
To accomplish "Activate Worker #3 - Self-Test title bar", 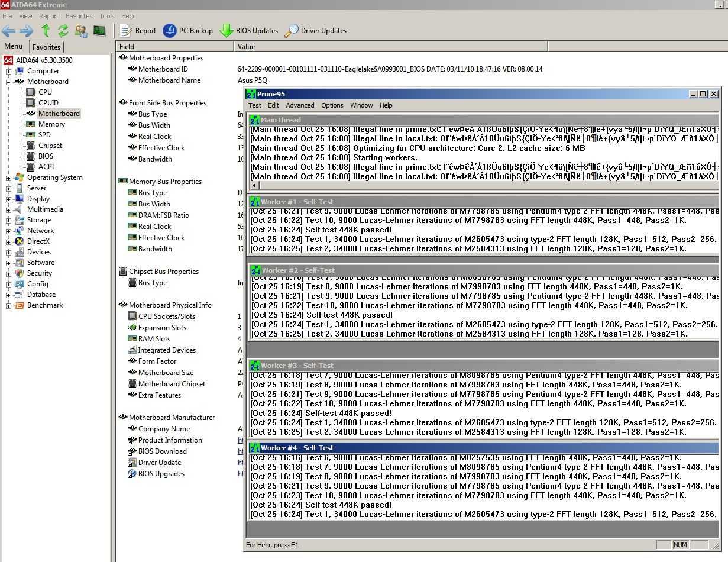I will (x=483, y=366).
